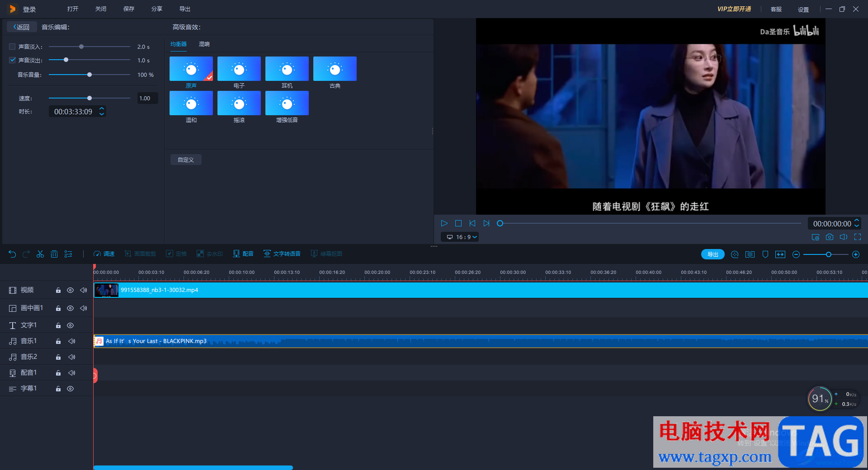Open the 分享 share menu
Image resolution: width=868 pixels, height=470 pixels.
(157, 9)
